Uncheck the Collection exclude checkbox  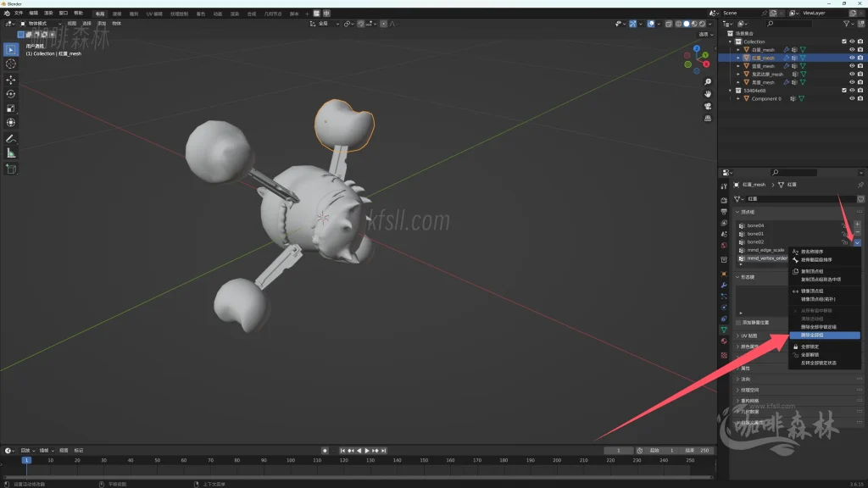point(843,42)
